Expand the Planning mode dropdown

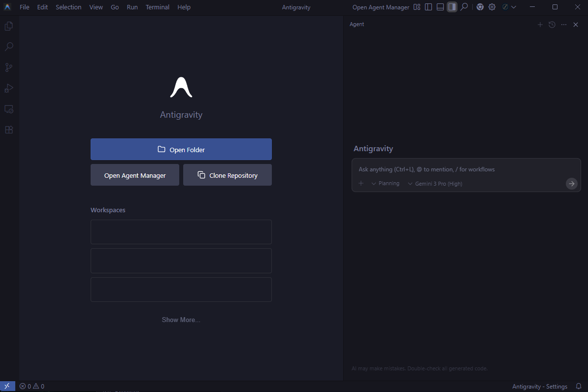(386, 183)
